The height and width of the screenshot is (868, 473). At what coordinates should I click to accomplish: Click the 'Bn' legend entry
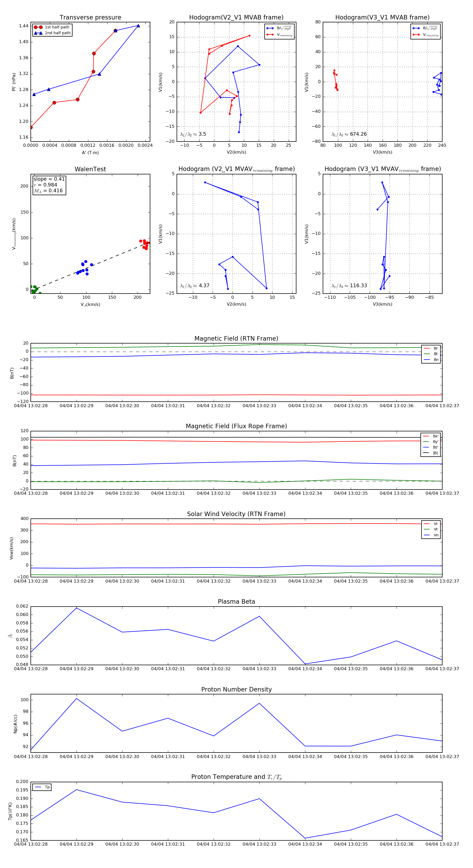click(x=431, y=360)
